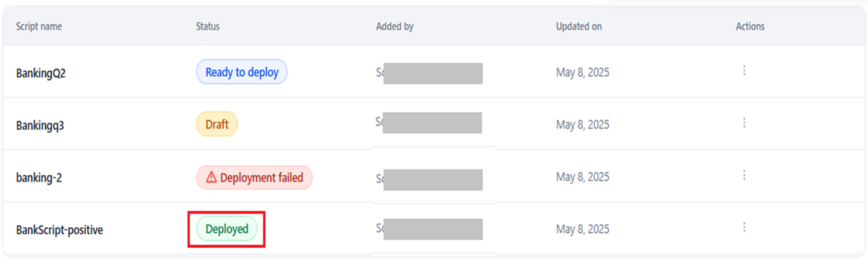868x269 pixels.
Task: Select the BankingQ2 script name
Action: pyautogui.click(x=41, y=73)
